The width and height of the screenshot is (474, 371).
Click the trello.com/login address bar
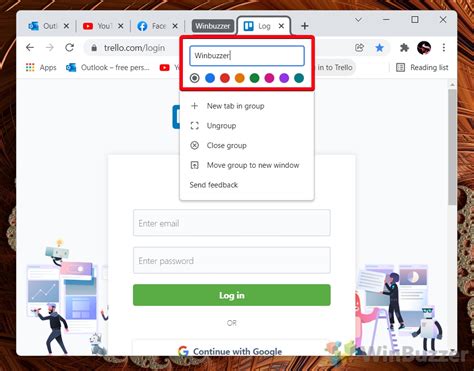point(135,48)
